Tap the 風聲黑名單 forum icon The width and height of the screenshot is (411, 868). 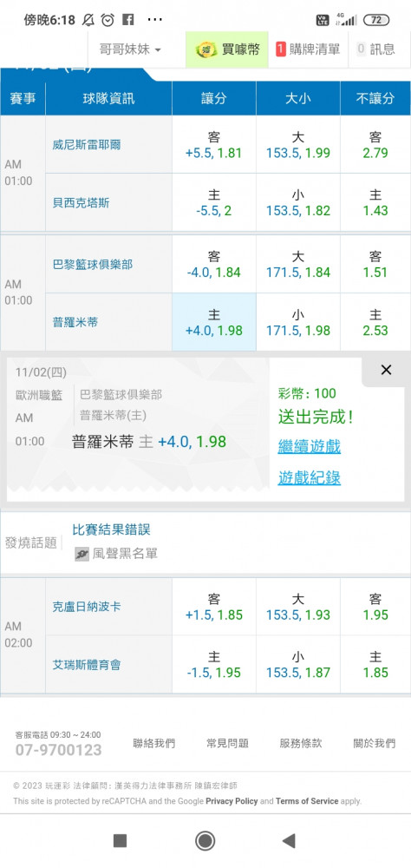tap(82, 554)
